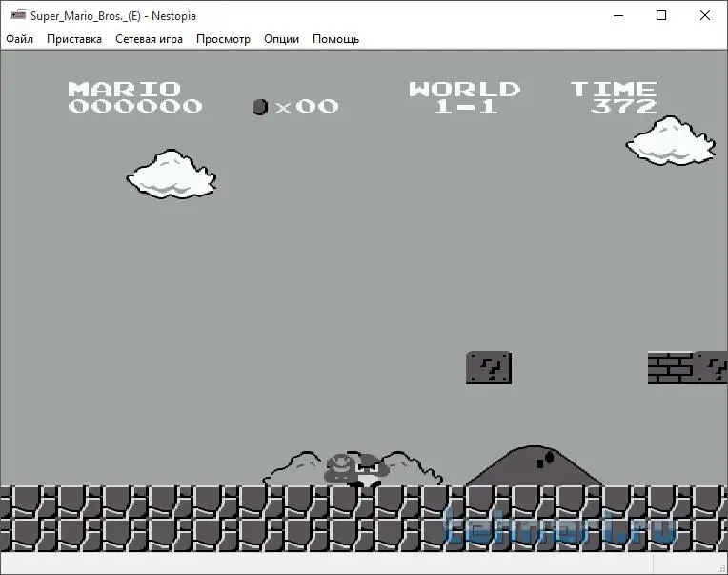Maximize the Nestopia window
The height and width of the screenshot is (575, 728).
tap(661, 15)
